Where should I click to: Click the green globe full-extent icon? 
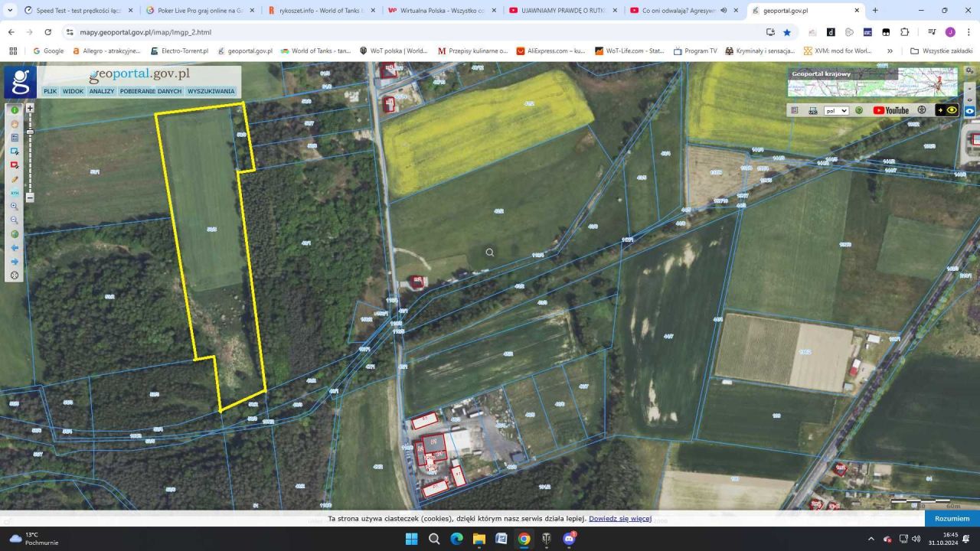coord(15,234)
